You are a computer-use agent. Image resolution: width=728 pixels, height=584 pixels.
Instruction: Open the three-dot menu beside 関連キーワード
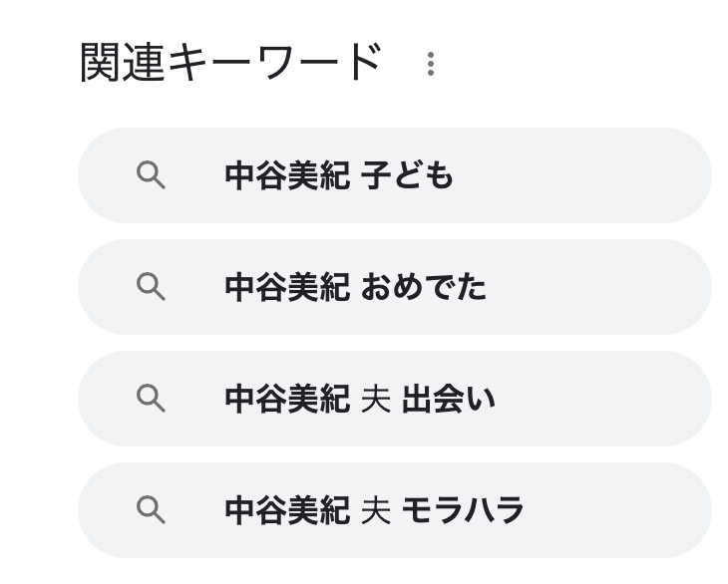(x=431, y=64)
